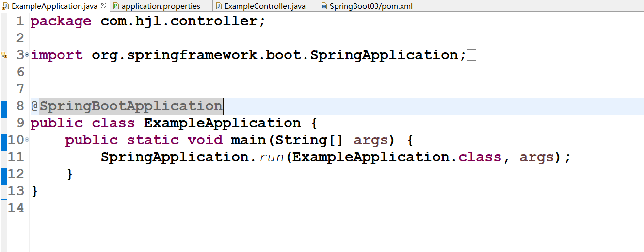Switch to ExampleController.java tab

[x=265, y=6]
